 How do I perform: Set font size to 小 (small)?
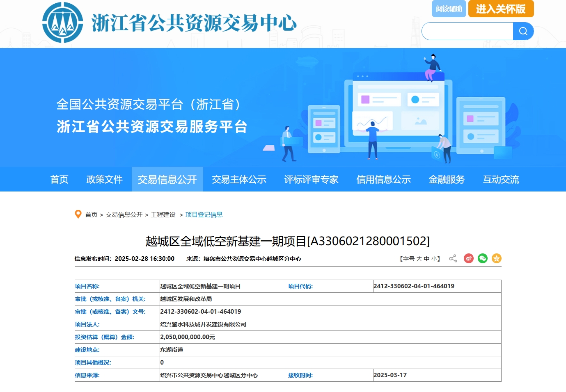[434, 259]
